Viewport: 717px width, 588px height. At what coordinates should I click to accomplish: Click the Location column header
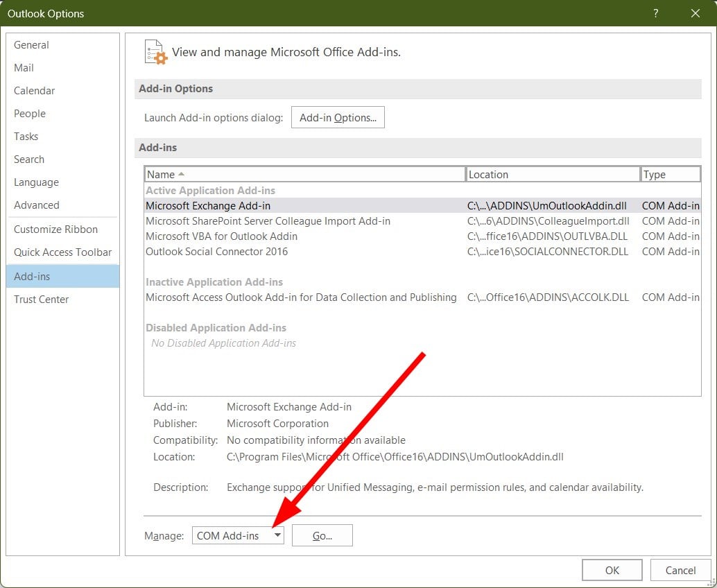point(553,173)
